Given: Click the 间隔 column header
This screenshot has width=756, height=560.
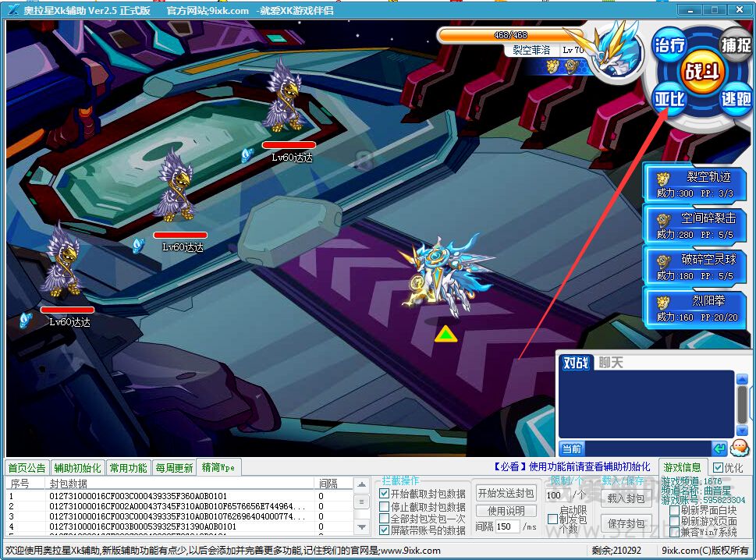Looking at the screenshot, I should click(333, 484).
